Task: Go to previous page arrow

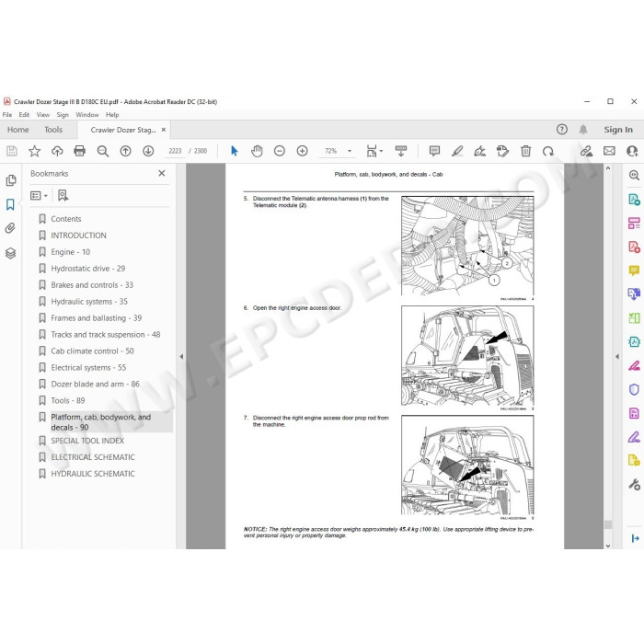Action: tap(125, 151)
